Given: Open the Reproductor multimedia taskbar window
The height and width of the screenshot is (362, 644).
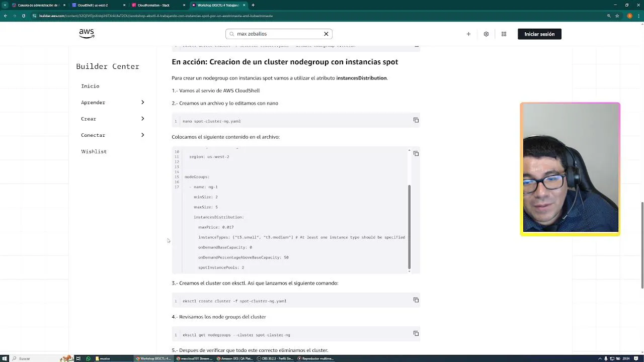Looking at the screenshot, I should click(x=315, y=358).
